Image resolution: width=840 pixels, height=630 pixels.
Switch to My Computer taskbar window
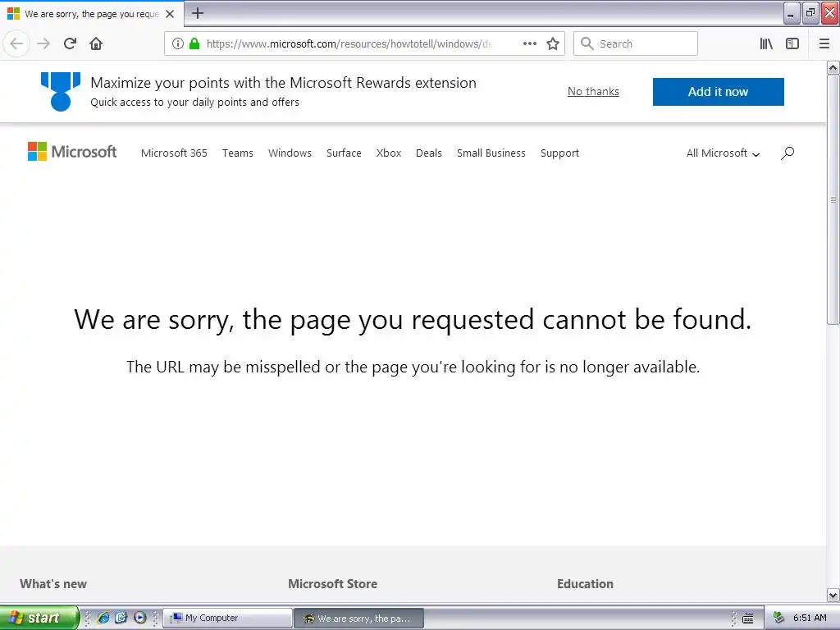228,618
